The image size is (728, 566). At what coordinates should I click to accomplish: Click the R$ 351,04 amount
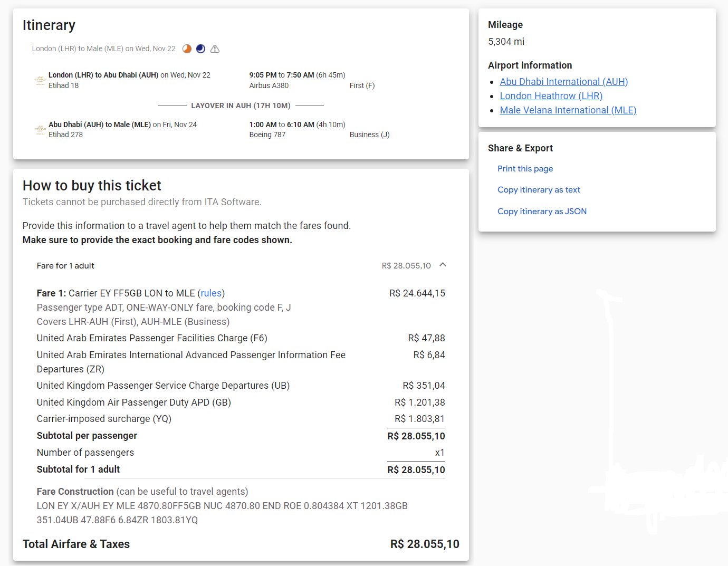[424, 386]
